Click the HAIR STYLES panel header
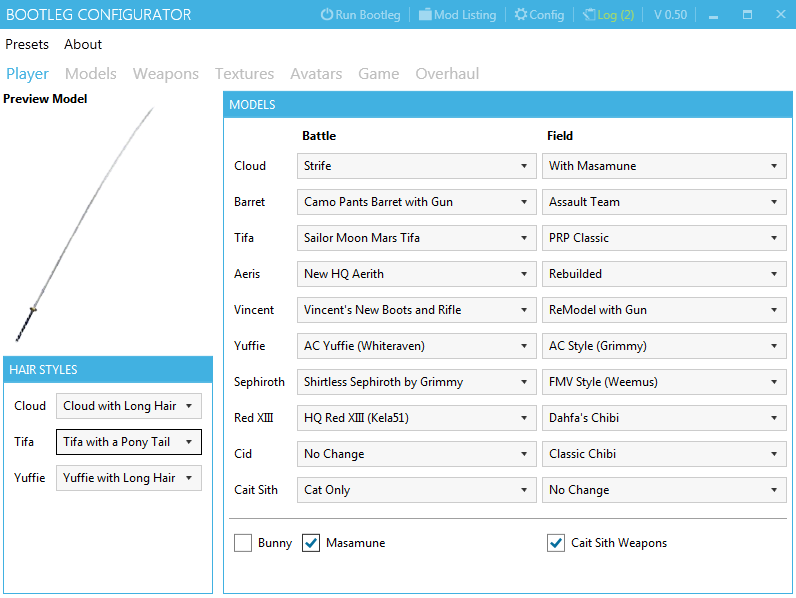The height and width of the screenshot is (598, 796). [108, 370]
